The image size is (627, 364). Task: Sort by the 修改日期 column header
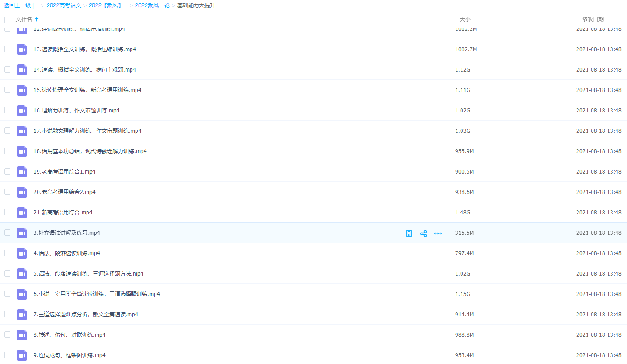tap(593, 19)
